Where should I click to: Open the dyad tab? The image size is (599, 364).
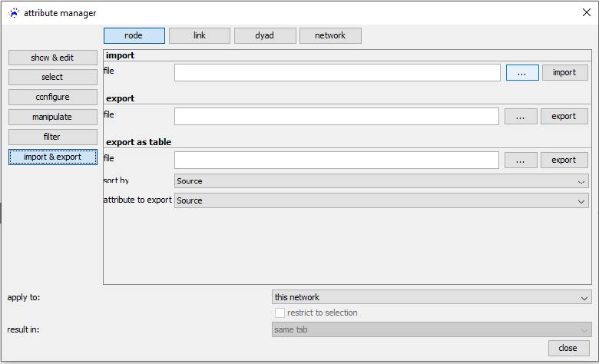point(265,35)
